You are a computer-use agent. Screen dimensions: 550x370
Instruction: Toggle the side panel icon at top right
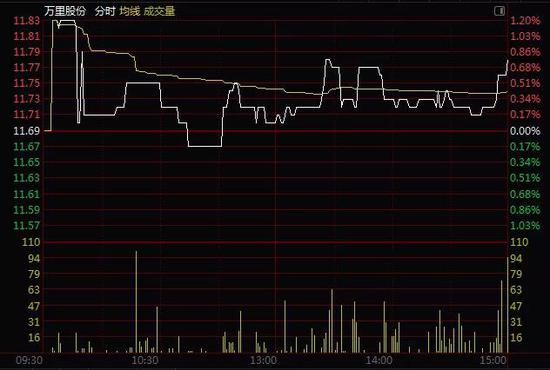click(499, 11)
